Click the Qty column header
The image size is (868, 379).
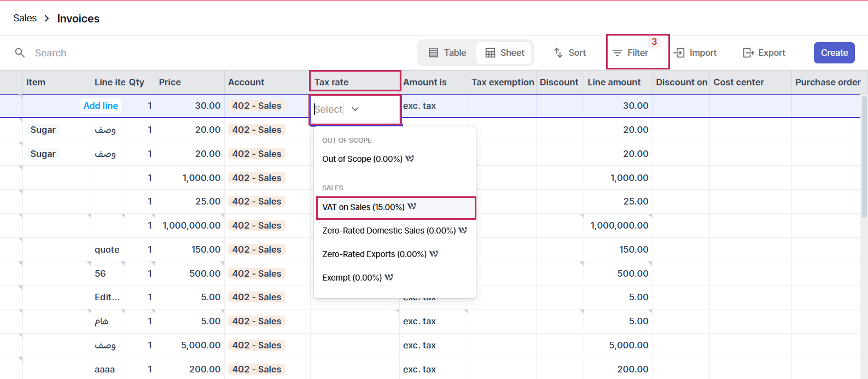click(x=140, y=82)
